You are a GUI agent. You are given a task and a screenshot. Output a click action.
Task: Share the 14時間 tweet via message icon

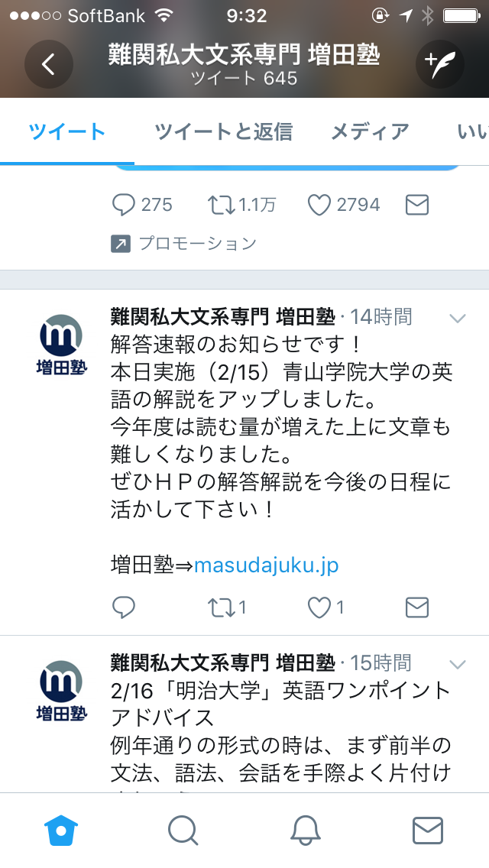click(417, 607)
